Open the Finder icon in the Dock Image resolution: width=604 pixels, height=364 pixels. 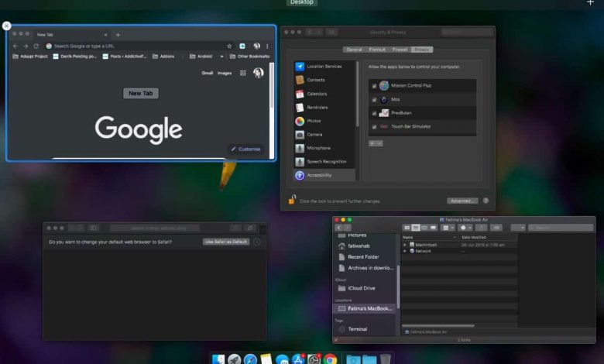pos(219,359)
